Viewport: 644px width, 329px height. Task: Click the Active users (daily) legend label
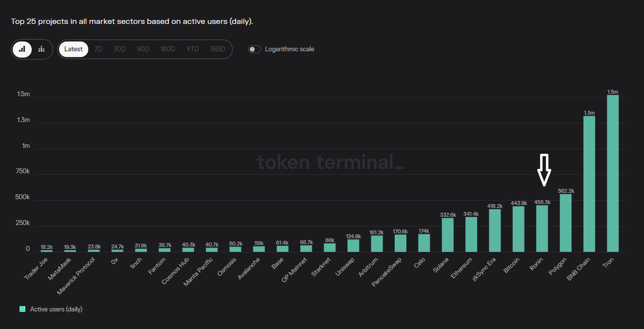tap(56, 309)
